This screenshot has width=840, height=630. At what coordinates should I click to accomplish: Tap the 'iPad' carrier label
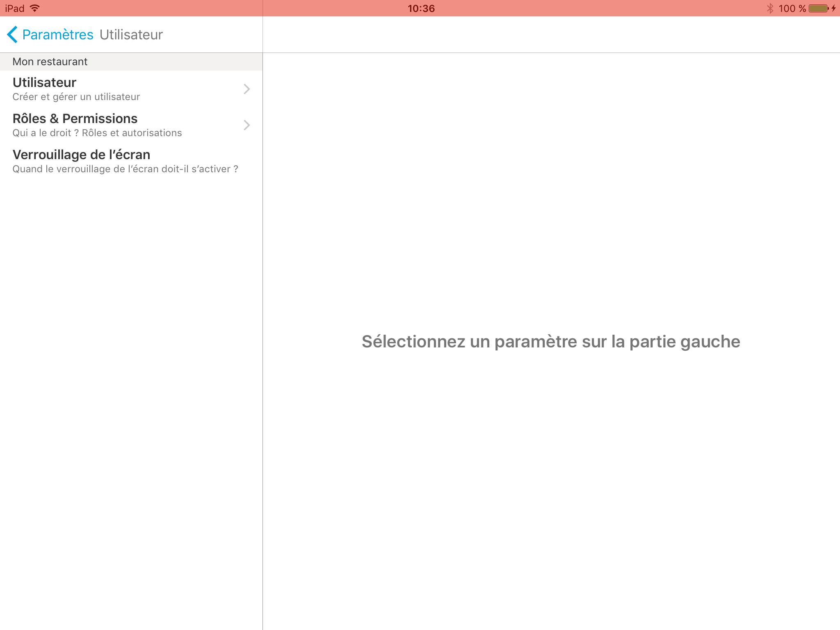pyautogui.click(x=15, y=8)
